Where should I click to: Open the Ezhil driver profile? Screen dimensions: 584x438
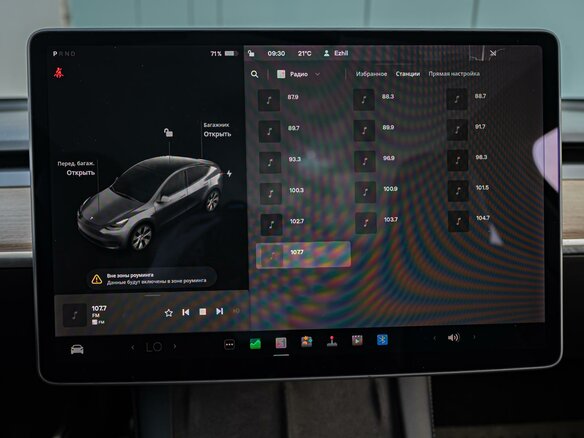click(x=336, y=53)
